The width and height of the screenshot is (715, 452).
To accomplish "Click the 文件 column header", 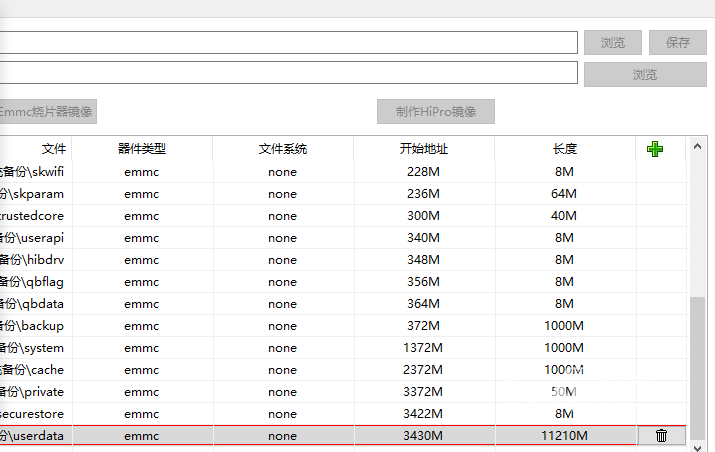I will click(36, 149).
